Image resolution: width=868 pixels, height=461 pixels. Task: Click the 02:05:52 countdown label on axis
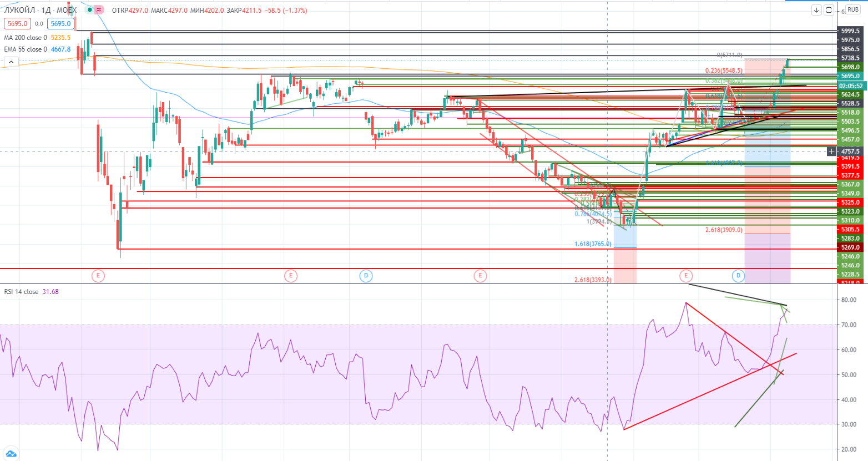pos(851,86)
